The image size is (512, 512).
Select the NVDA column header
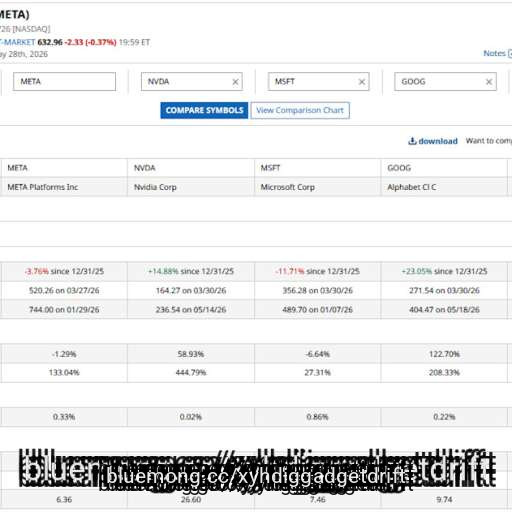[145, 168]
